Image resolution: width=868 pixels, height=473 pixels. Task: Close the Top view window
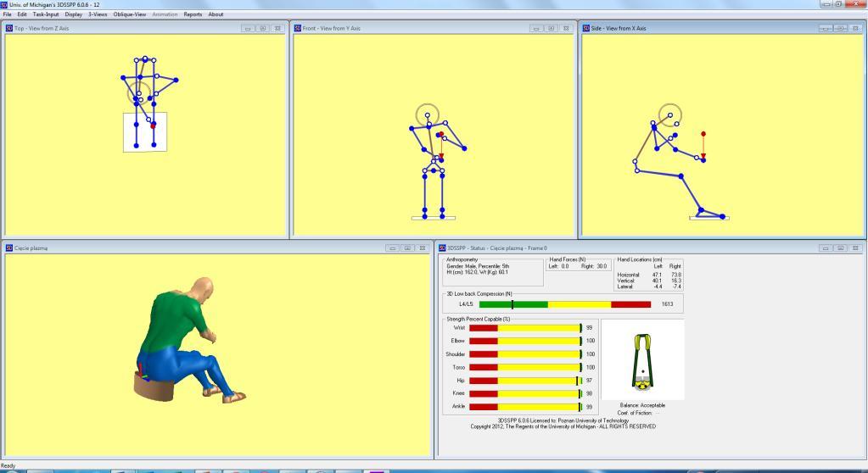click(x=278, y=28)
